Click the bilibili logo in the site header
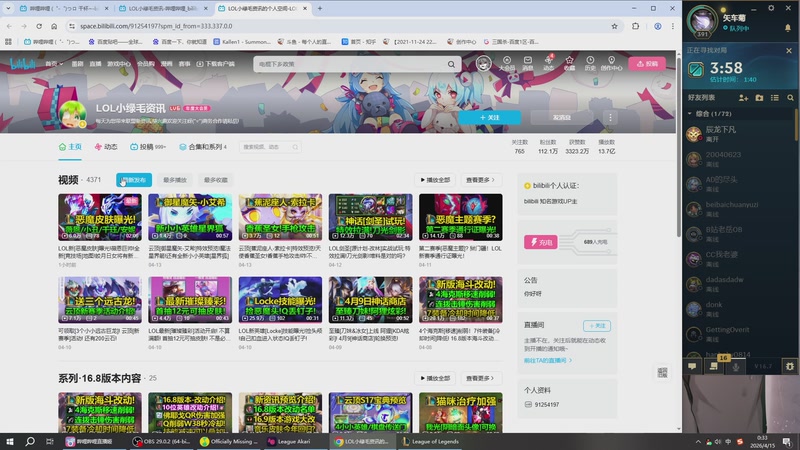This screenshot has width=800, height=450. [x=23, y=64]
